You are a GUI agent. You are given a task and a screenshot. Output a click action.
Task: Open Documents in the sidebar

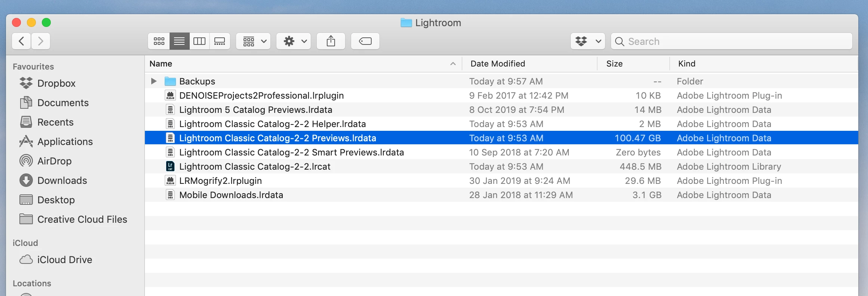click(54, 103)
